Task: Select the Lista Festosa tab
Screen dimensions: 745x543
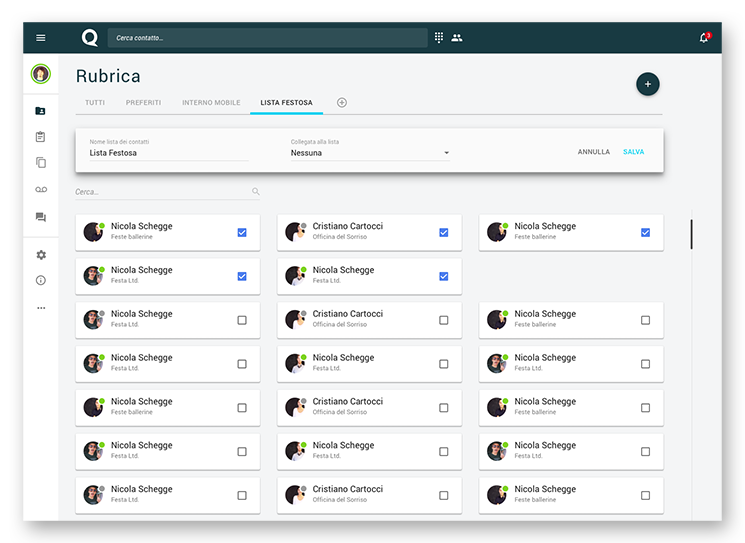Action: [x=287, y=103]
